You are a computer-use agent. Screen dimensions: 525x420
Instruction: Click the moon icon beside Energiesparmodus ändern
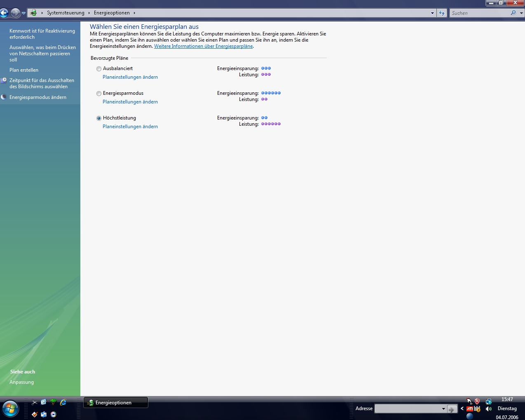click(4, 97)
